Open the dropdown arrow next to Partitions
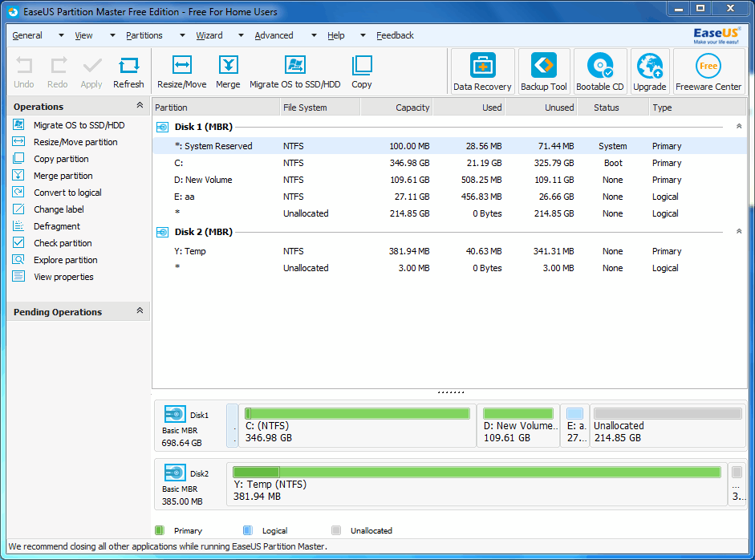This screenshot has width=755, height=560. pos(182,35)
